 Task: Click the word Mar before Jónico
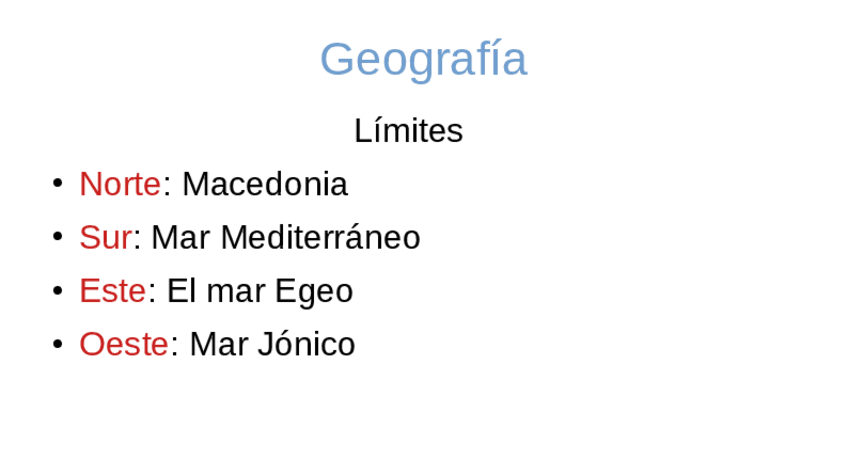tap(218, 344)
